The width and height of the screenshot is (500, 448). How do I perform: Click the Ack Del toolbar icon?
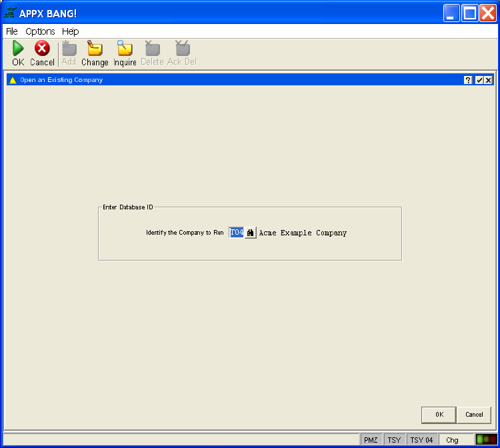point(183,48)
